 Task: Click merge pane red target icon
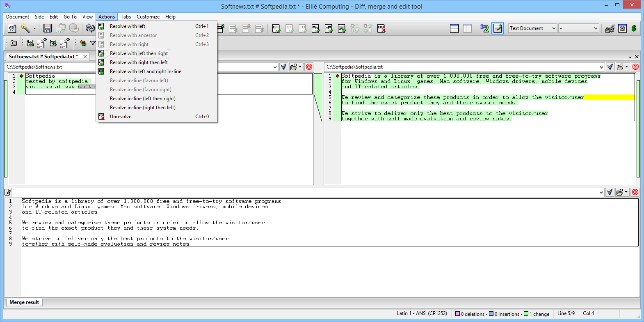635,192
